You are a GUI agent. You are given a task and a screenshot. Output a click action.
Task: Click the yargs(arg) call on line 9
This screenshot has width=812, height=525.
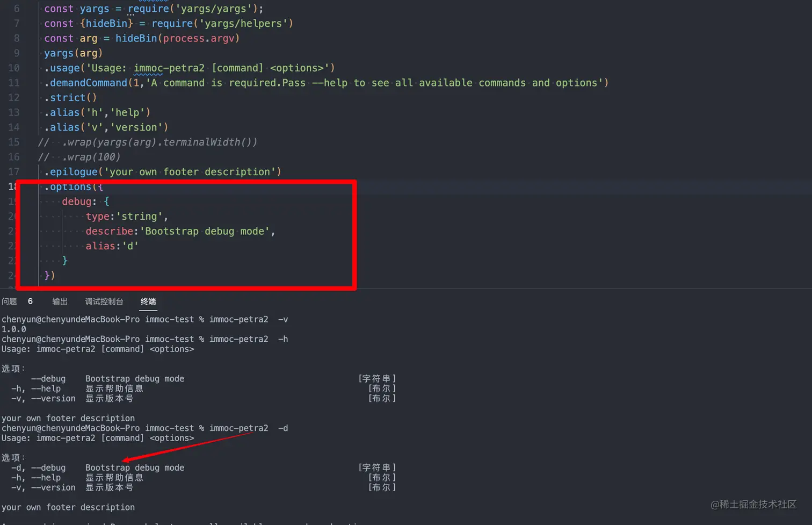[x=73, y=53]
